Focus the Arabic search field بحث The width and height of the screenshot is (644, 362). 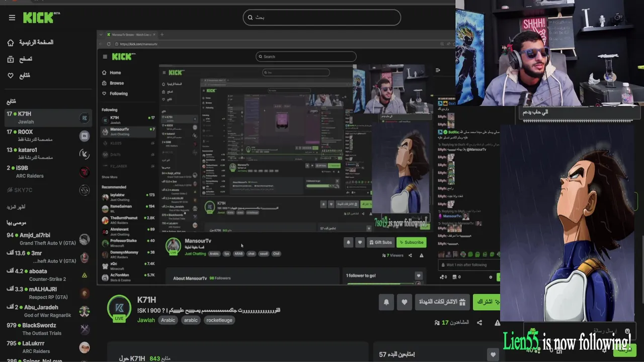coord(322,18)
